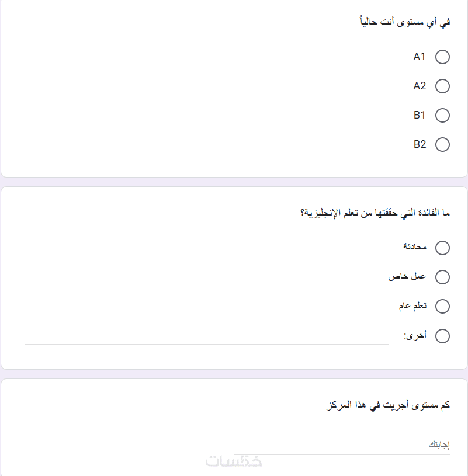
Task: Choose the عمل خاص radio button
Action: click(442, 277)
